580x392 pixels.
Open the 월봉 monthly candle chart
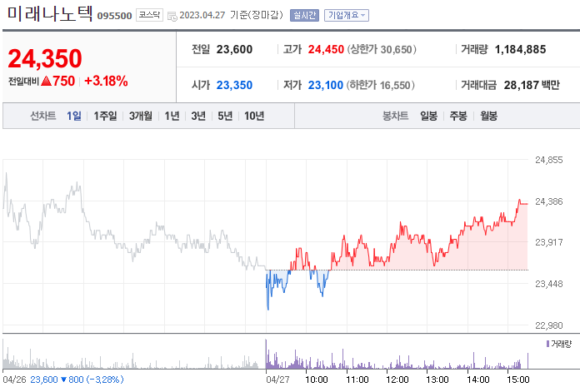click(488, 116)
